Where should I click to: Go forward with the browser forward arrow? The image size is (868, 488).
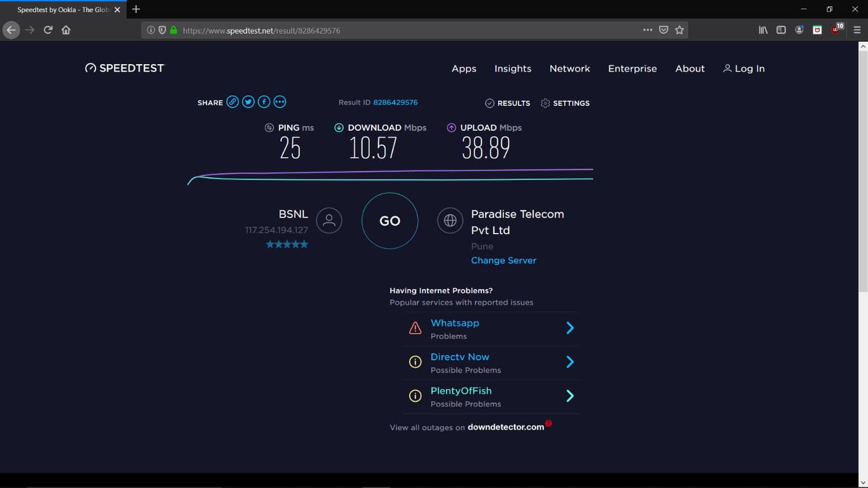pyautogui.click(x=30, y=30)
